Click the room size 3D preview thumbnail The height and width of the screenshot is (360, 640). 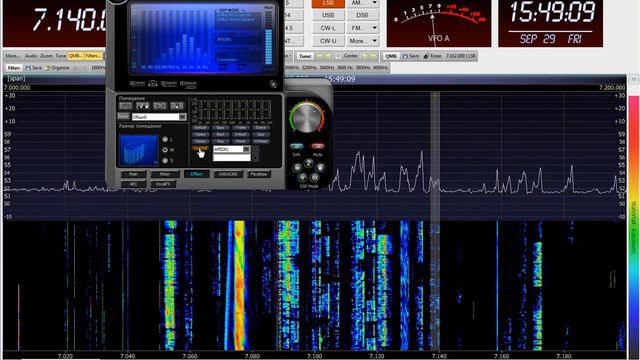click(x=139, y=150)
